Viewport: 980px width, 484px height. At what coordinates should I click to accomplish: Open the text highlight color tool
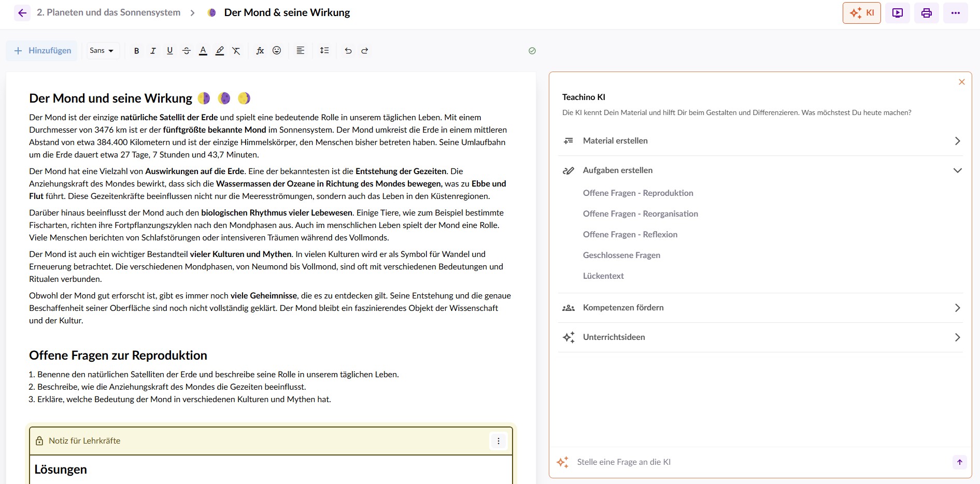click(220, 50)
